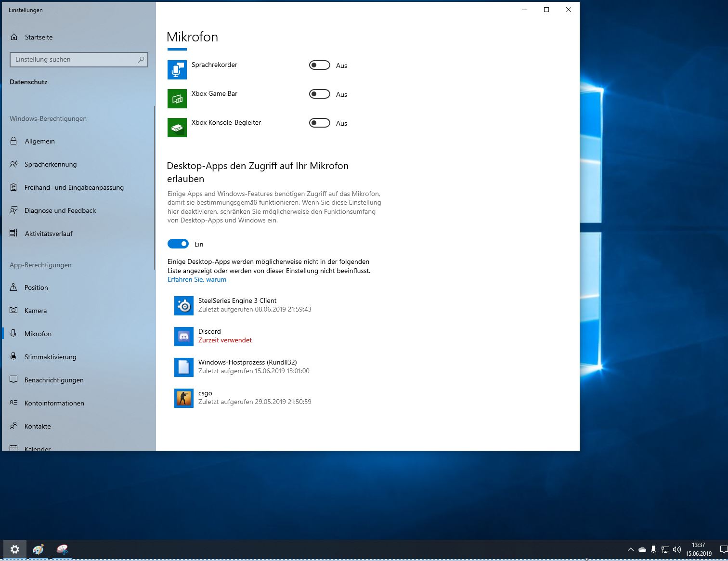Click the Xbox Konsole-Begleiter app icon
This screenshot has width=728, height=561.
[177, 128]
